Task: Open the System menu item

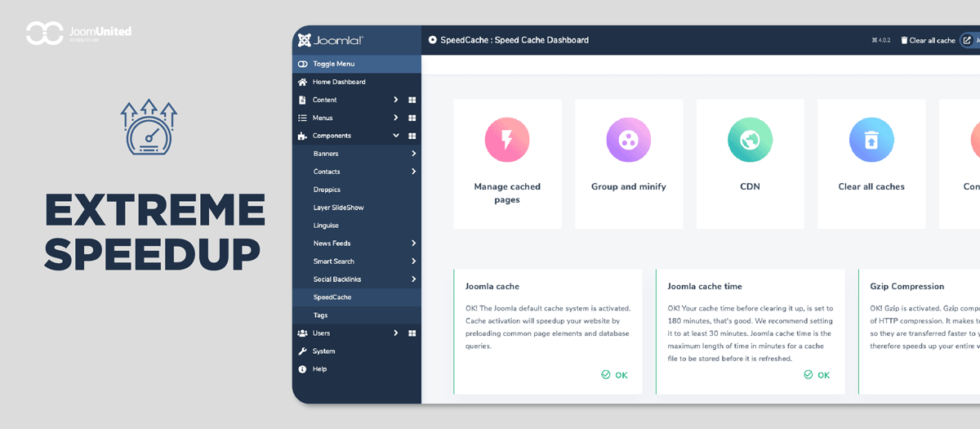Action: [323, 351]
